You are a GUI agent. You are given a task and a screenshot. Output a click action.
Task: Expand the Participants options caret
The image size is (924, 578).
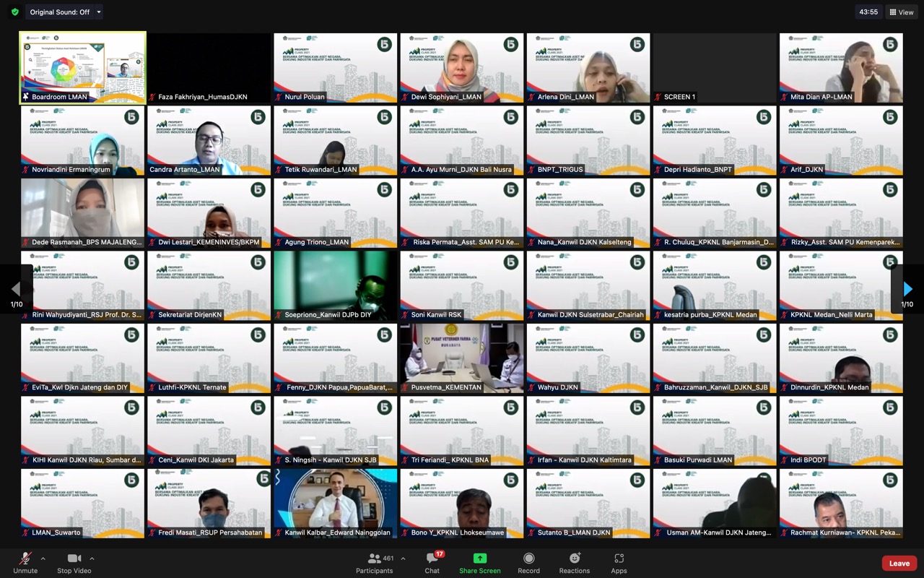pos(403,558)
